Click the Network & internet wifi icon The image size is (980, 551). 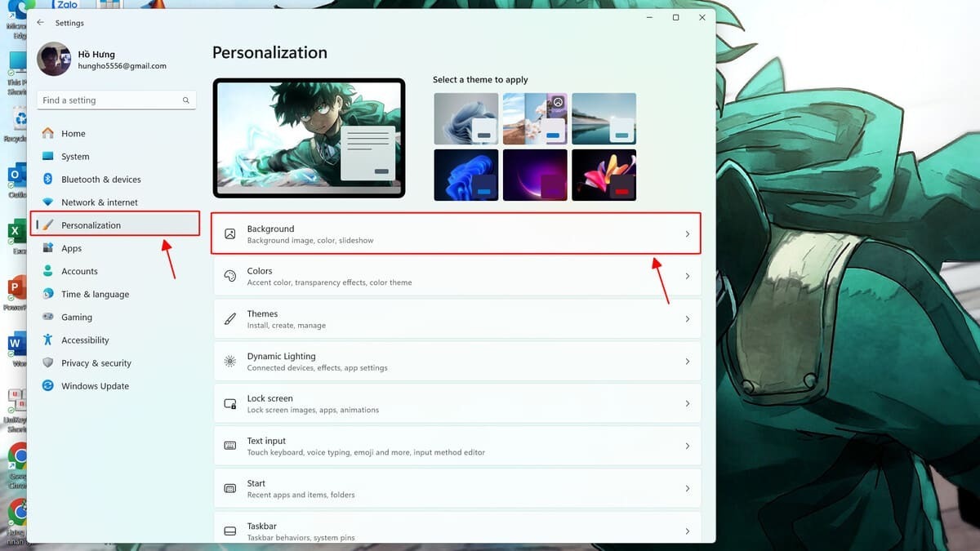[47, 202]
